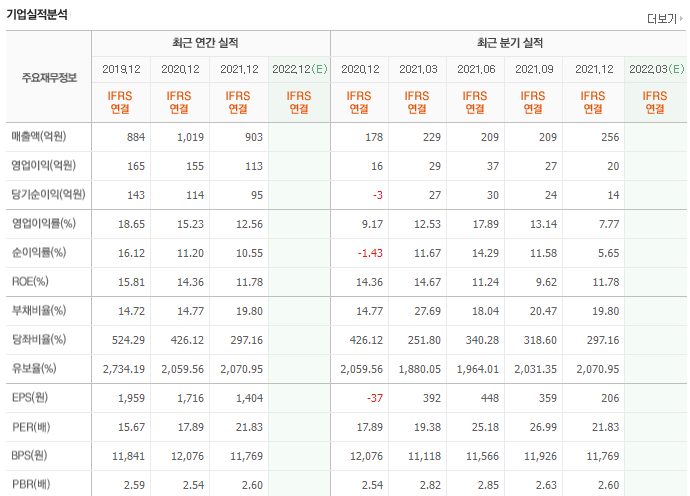Select the revenue value 903

click(254, 137)
